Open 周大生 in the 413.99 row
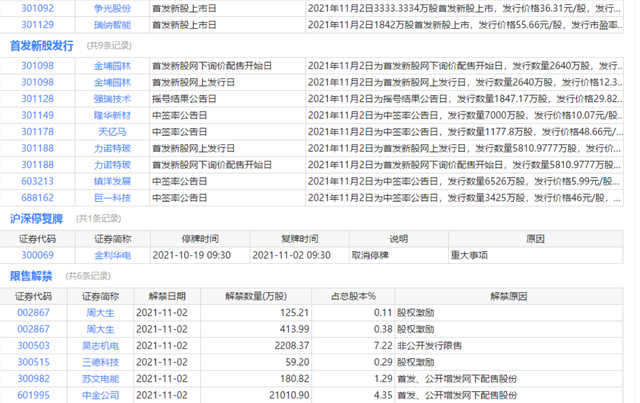The height and width of the screenshot is (403, 640). pyautogui.click(x=100, y=329)
